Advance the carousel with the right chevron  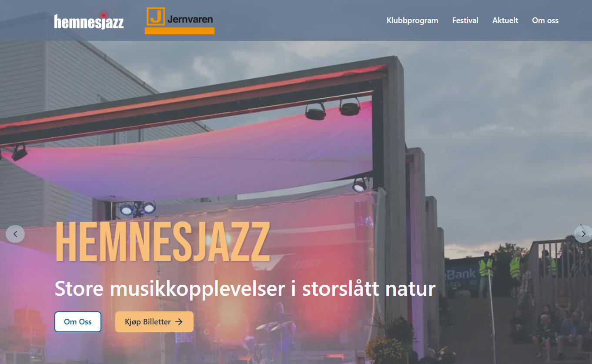[x=583, y=234]
